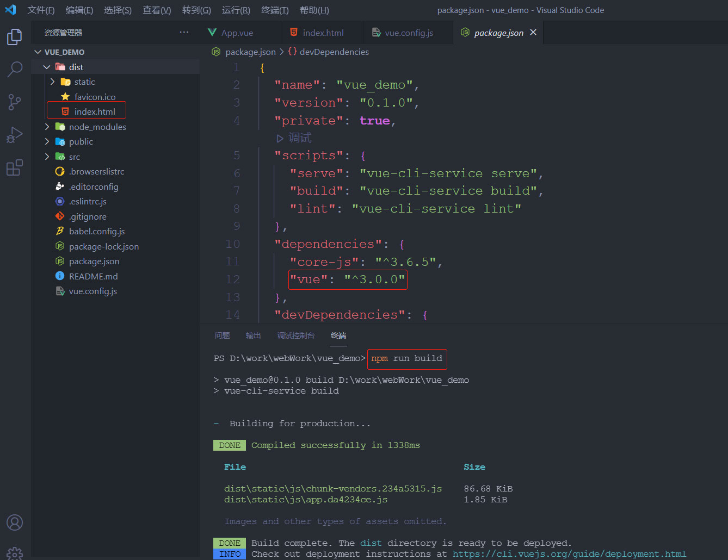Click the "build" script line in editor
This screenshot has height=560, width=728.
click(x=416, y=191)
